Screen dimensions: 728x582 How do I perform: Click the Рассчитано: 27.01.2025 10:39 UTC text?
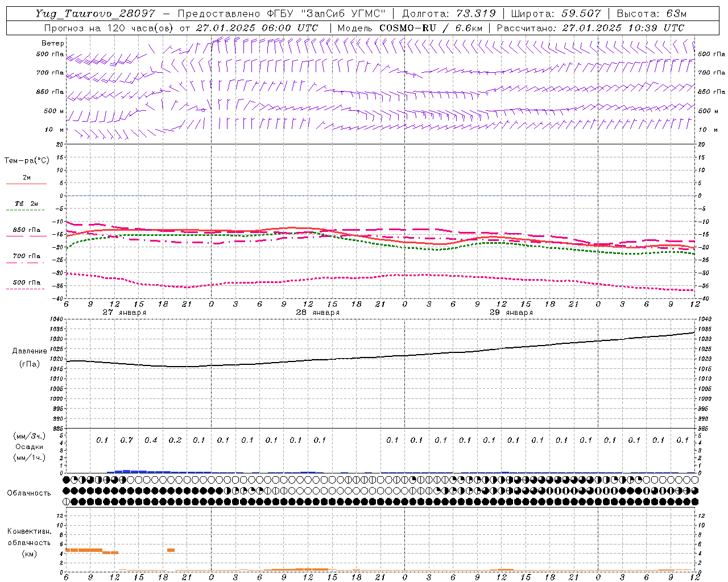[590, 28]
